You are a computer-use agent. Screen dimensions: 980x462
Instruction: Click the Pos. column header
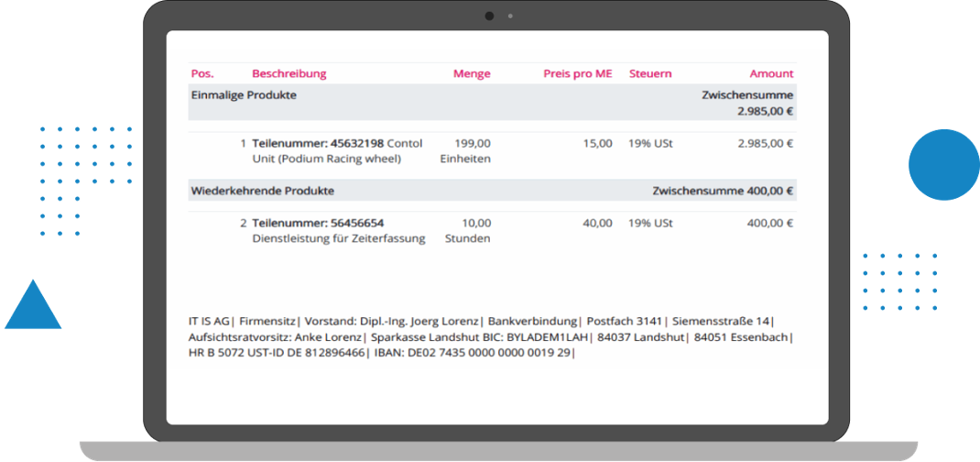click(201, 73)
